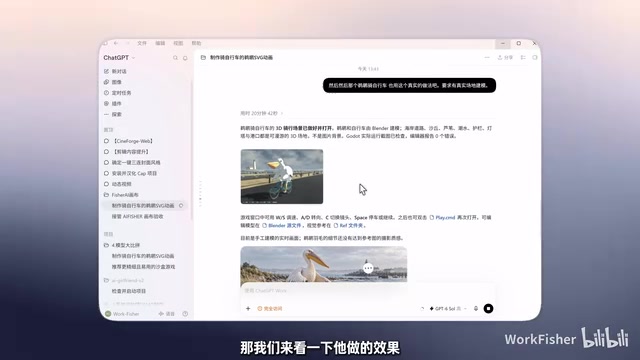Click the folder icon beside conversation title
Viewport: 640px width, 360px height.
(x=203, y=58)
